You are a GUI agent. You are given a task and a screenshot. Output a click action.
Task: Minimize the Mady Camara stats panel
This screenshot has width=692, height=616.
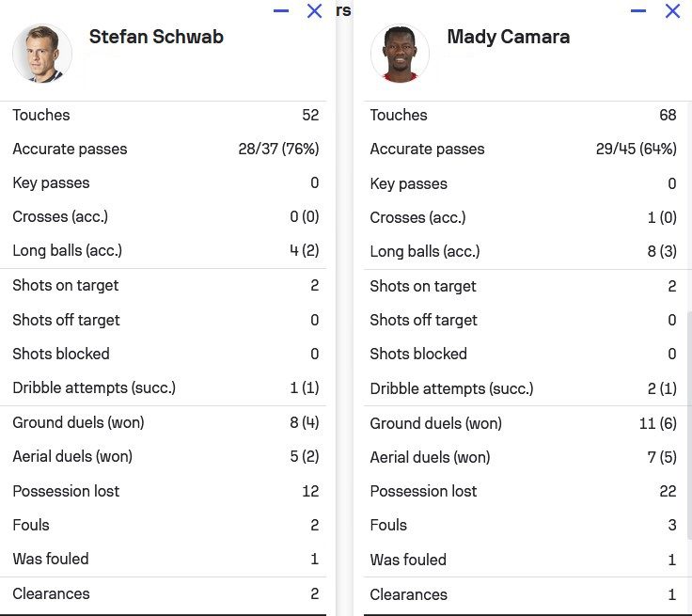638,11
